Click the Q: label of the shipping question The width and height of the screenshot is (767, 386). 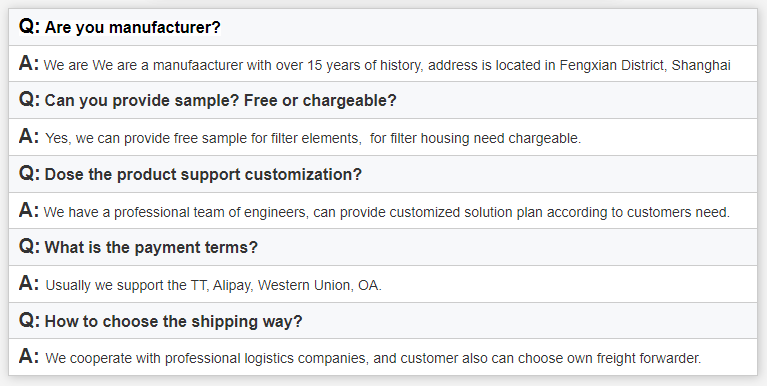29,320
